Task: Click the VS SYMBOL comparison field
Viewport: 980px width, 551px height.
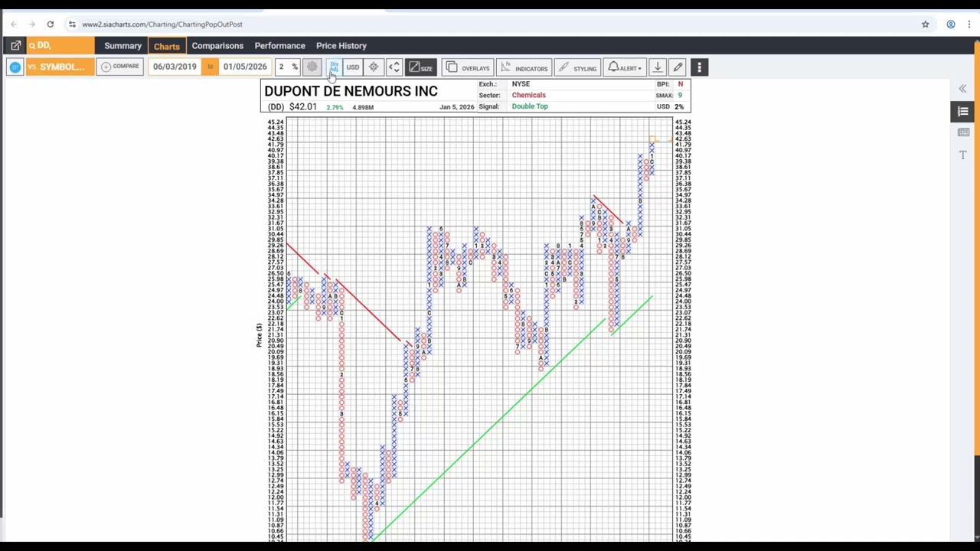Action: point(61,67)
